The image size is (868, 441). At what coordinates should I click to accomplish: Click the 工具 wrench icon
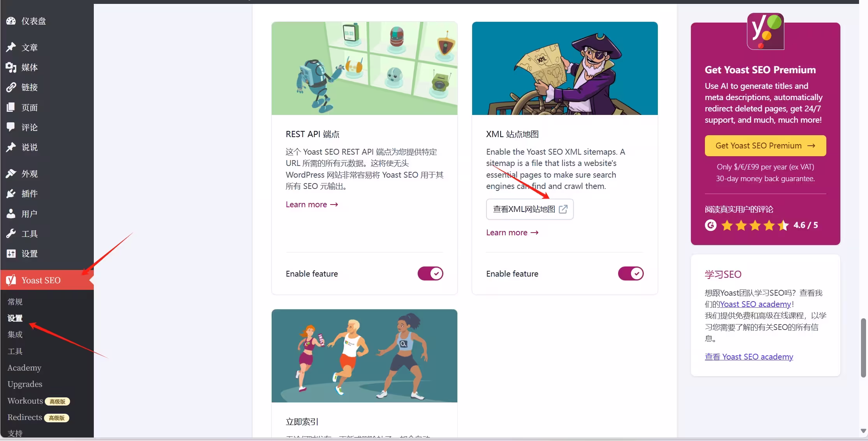[x=11, y=233]
